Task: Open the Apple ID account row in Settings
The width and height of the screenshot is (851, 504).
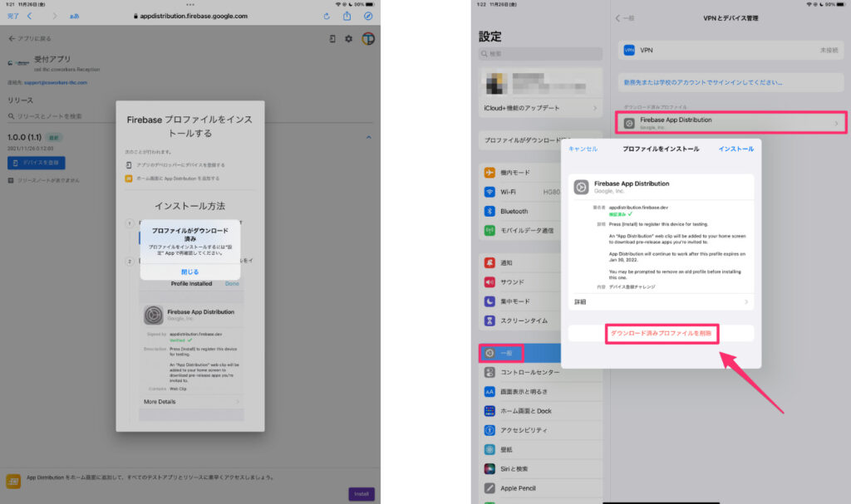Action: pyautogui.click(x=540, y=84)
